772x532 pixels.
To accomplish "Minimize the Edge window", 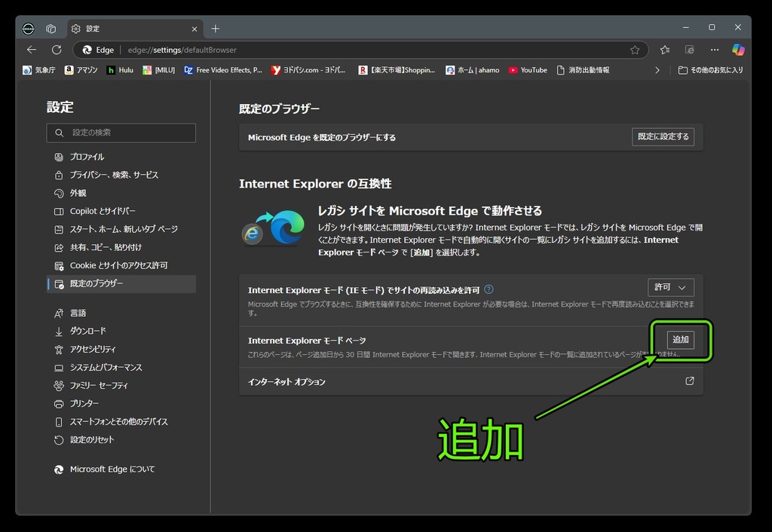I will 685,28.
